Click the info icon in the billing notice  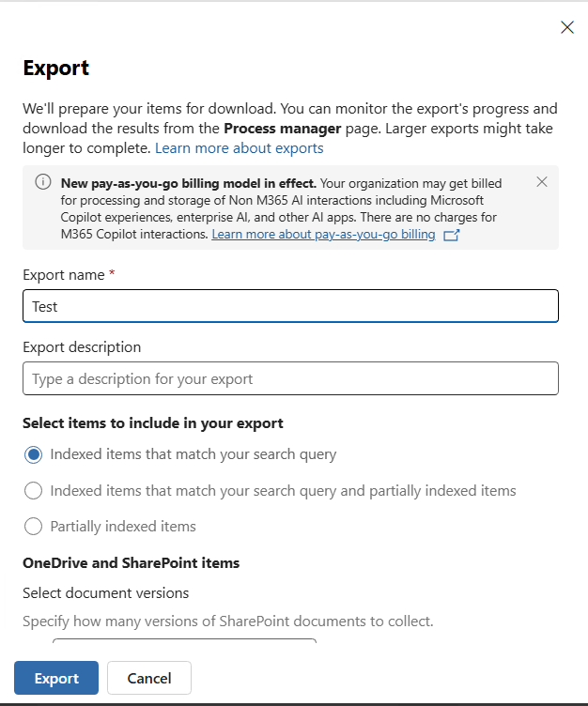[43, 182]
